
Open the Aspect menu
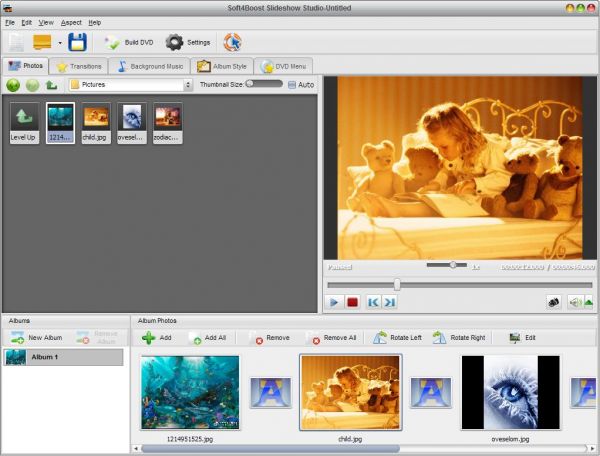tap(71, 22)
